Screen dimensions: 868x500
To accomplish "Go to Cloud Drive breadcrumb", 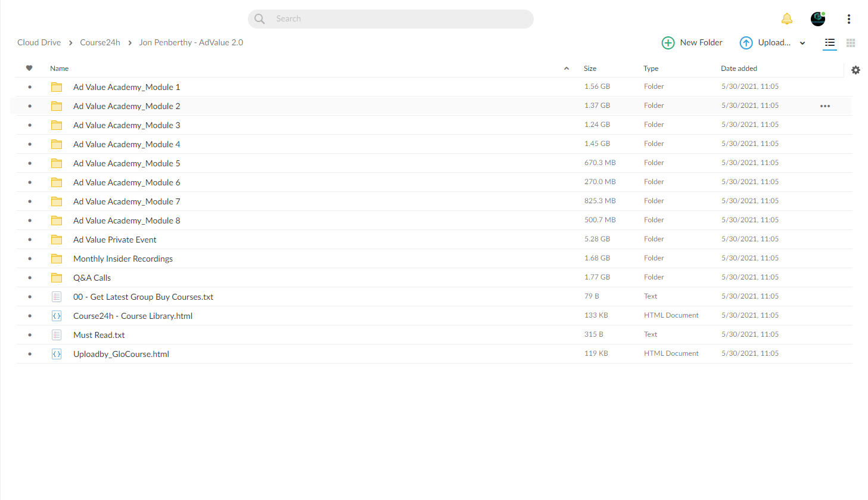I will click(x=39, y=42).
